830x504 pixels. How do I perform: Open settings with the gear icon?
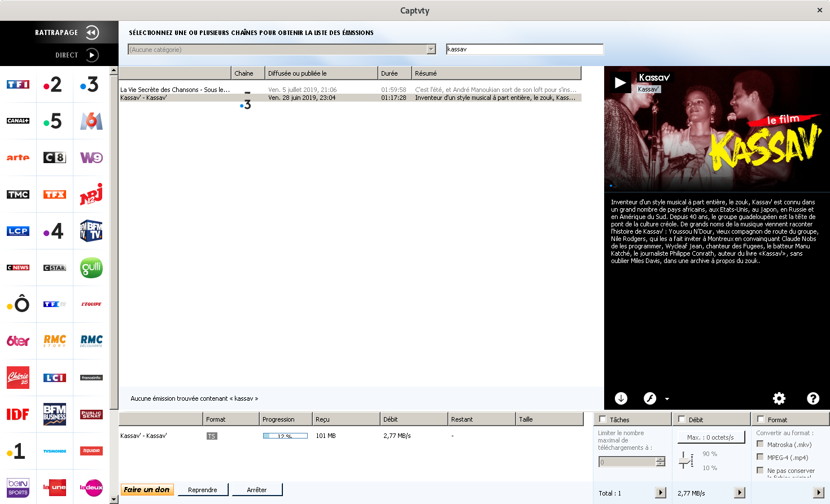(779, 398)
